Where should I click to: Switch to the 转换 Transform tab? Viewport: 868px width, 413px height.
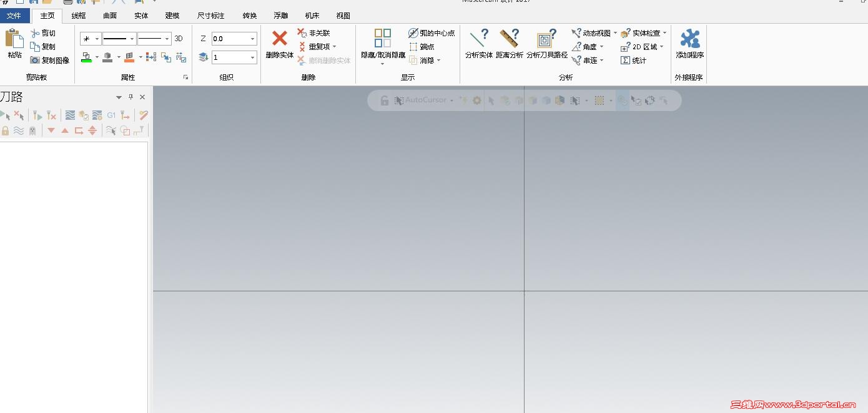(250, 16)
